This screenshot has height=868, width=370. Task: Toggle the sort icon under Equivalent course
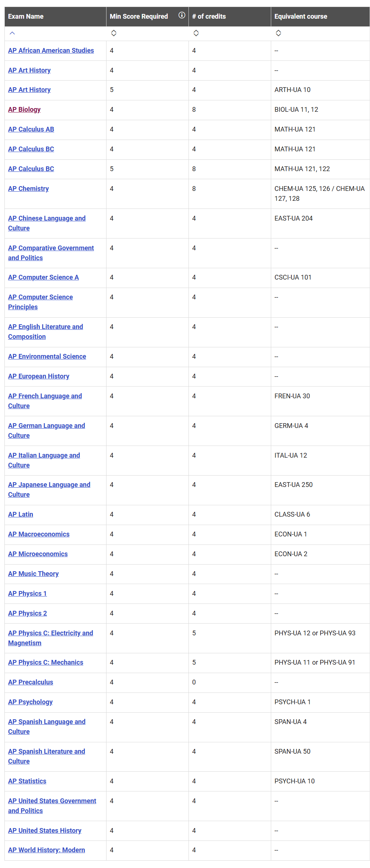pos(279,33)
